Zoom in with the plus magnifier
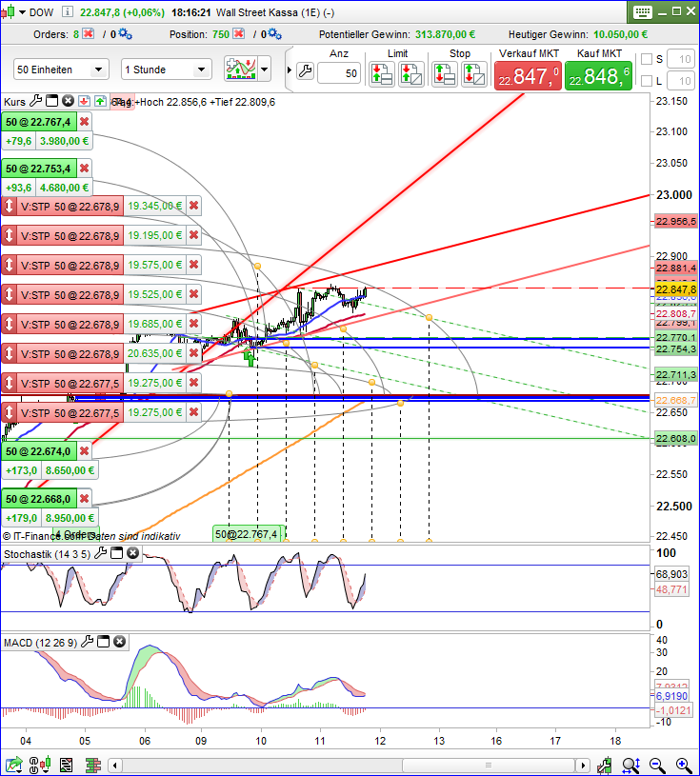This screenshot has height=776, width=700. tap(684, 766)
